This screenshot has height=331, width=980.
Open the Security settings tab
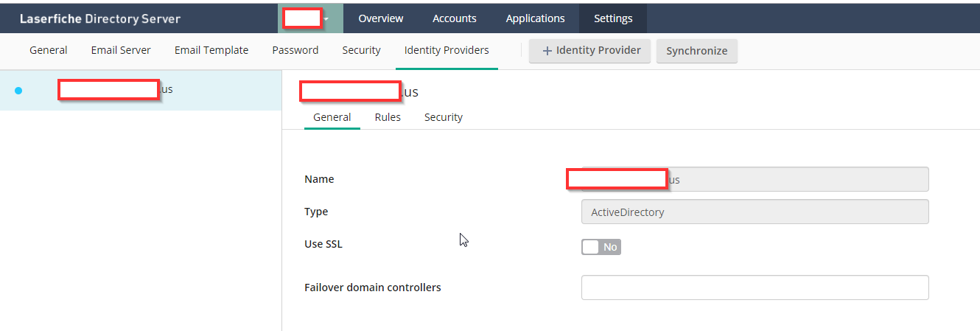(361, 50)
